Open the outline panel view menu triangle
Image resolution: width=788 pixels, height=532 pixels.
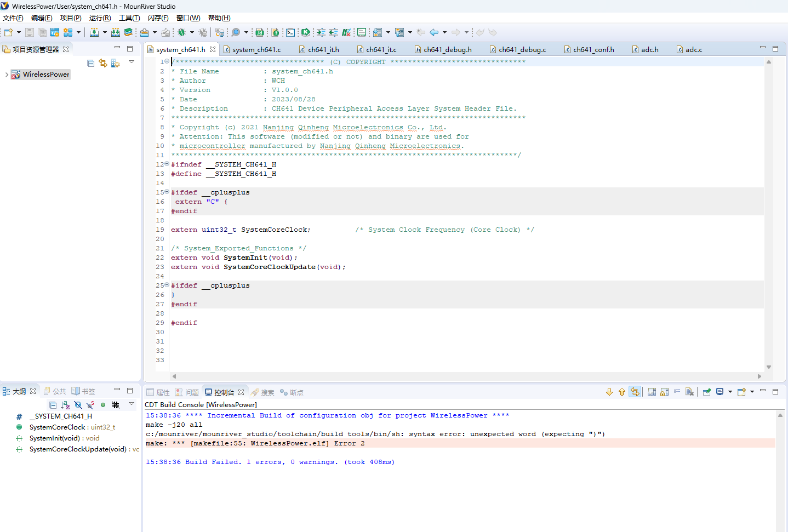point(132,404)
